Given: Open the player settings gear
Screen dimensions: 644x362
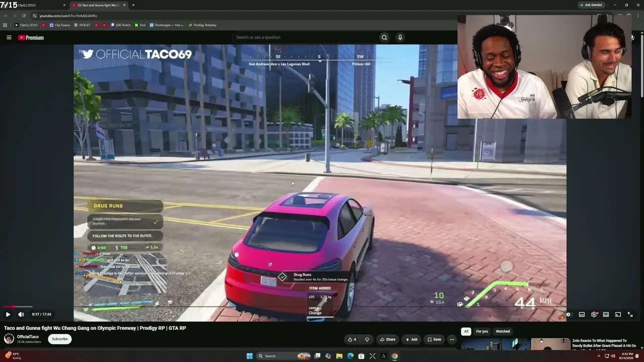Looking at the screenshot, I should [x=594, y=315].
